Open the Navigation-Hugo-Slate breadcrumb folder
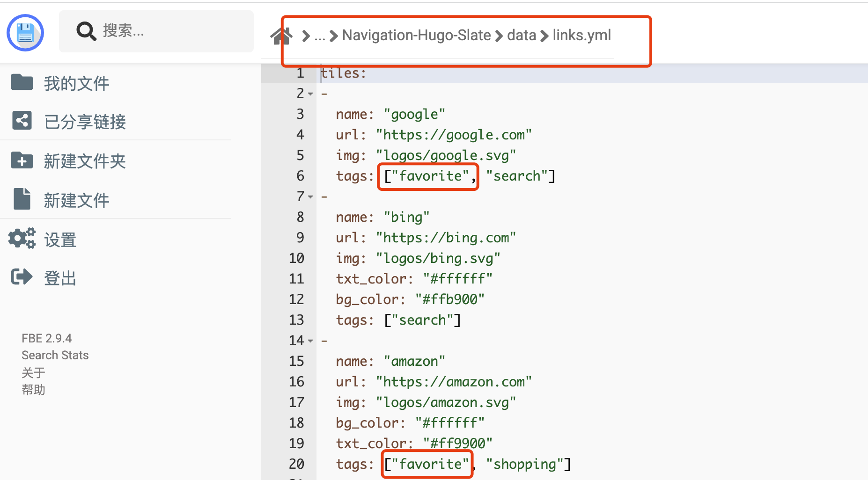 point(416,36)
